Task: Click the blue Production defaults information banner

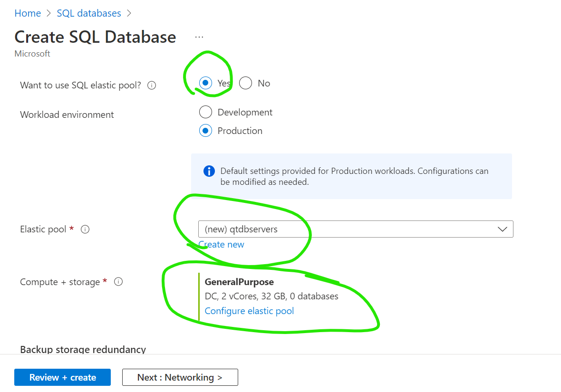Action: (x=352, y=176)
